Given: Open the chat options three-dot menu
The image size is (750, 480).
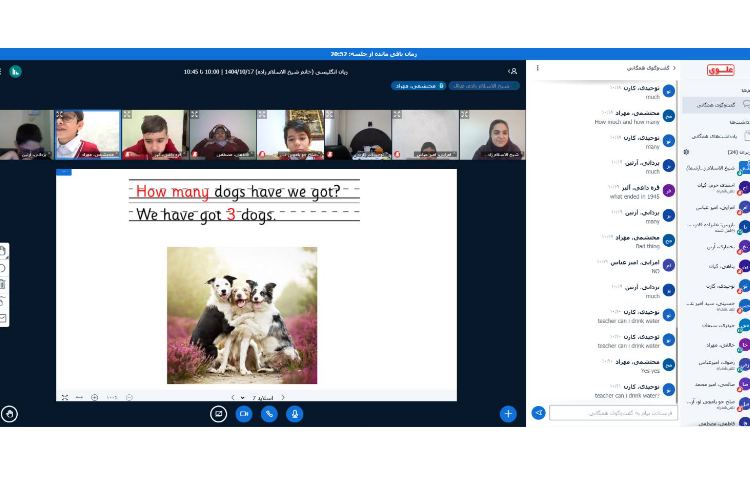Looking at the screenshot, I should (538, 68).
